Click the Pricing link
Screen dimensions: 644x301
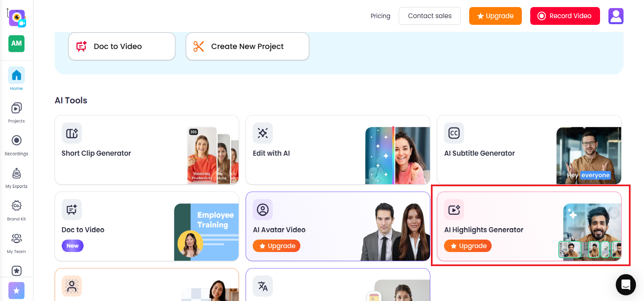pyautogui.click(x=380, y=16)
